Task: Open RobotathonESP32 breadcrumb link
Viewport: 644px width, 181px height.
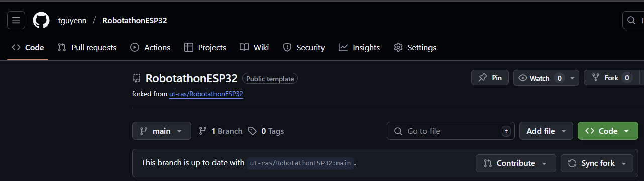Action: click(135, 21)
